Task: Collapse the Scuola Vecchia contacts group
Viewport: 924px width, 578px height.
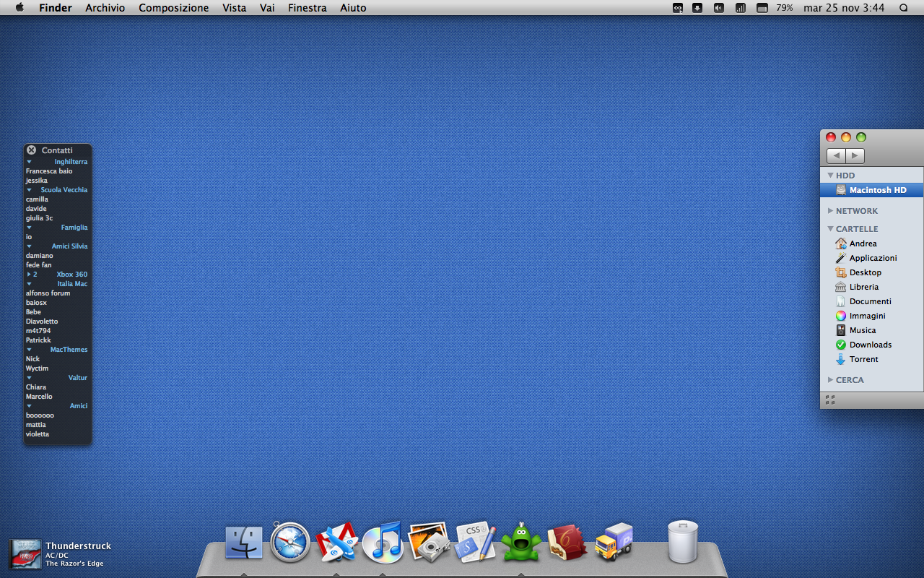Action: coord(30,190)
